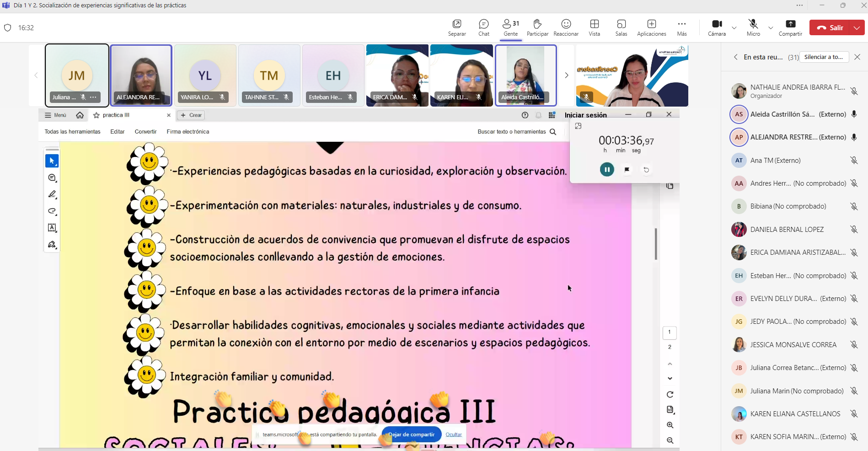Click the PDF vertical scrollbar

(x=656, y=244)
